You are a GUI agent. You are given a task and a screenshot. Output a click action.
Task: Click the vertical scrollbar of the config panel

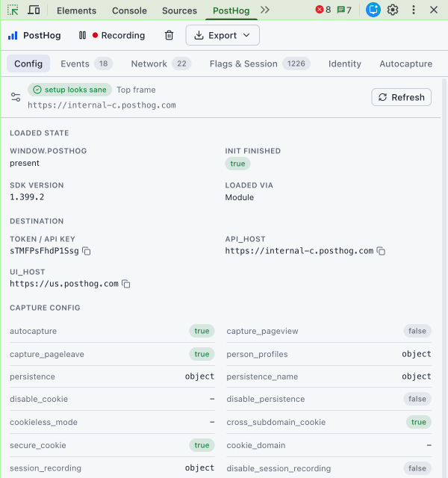coord(444,277)
